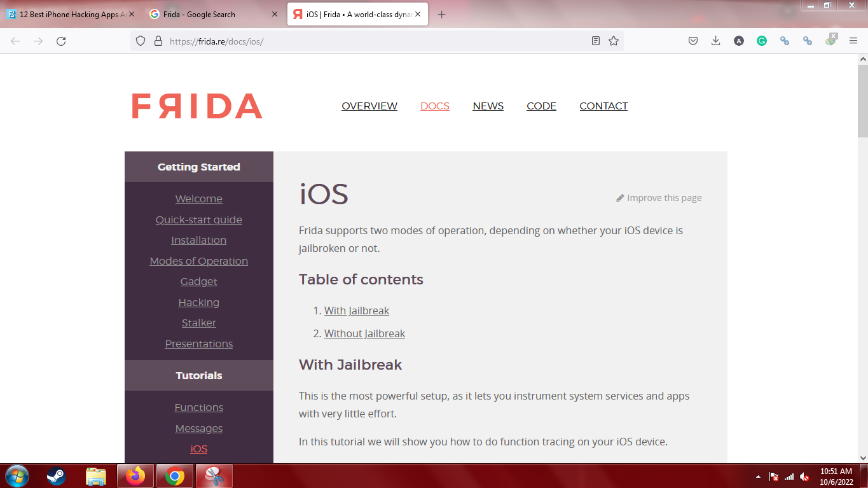Viewport: 868px width, 488px height.
Task: Open the green extension icon with badge
Action: click(x=831, y=40)
